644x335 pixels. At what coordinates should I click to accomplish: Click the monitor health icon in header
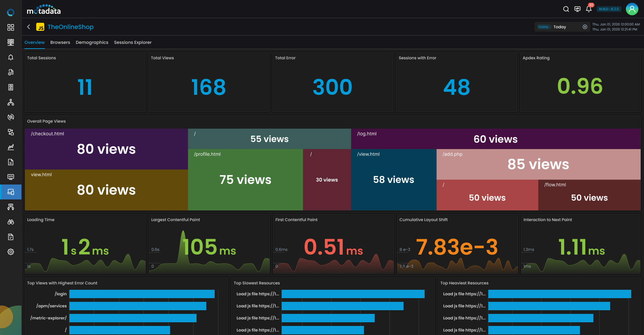tap(577, 9)
